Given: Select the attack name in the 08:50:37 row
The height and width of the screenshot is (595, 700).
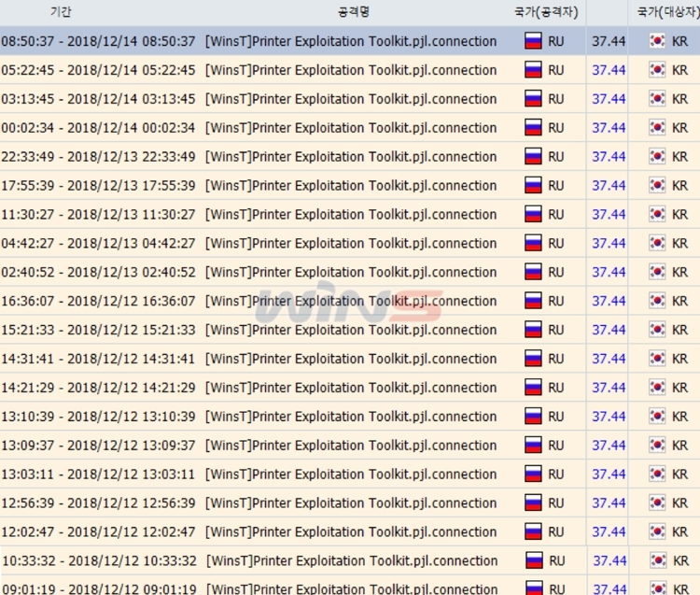Looking at the screenshot, I should [351, 41].
